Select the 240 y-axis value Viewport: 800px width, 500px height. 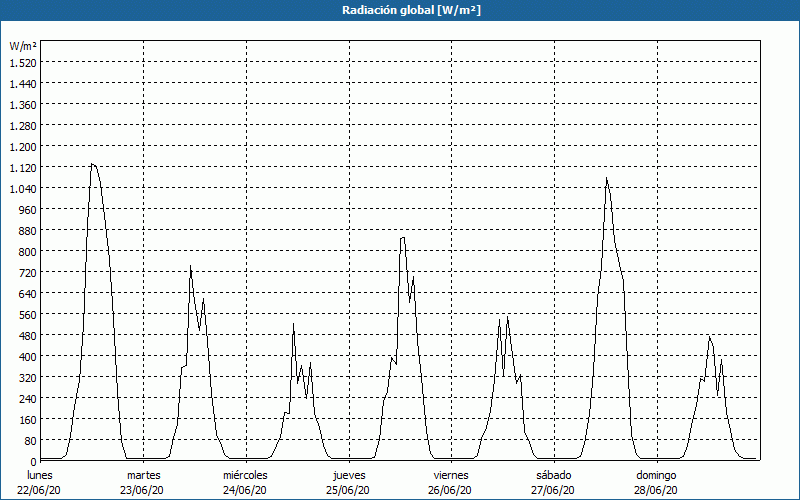tap(28, 399)
